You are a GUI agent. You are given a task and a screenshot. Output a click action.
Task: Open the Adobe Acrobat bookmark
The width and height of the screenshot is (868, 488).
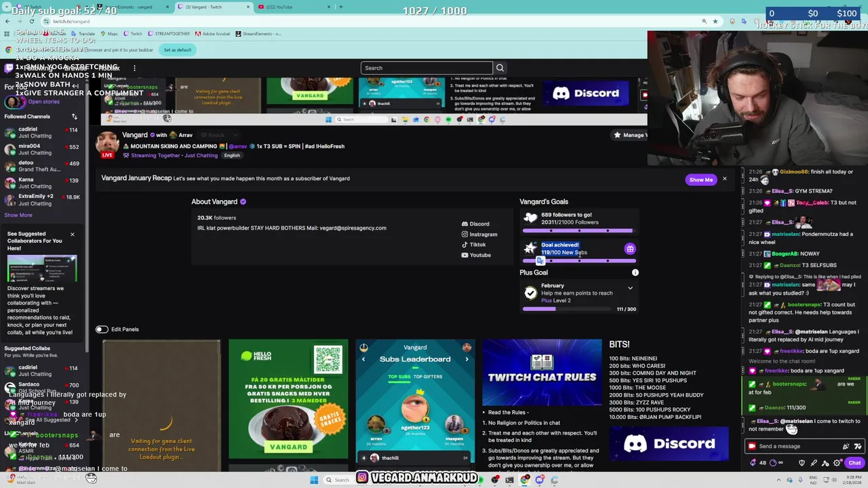pos(213,34)
